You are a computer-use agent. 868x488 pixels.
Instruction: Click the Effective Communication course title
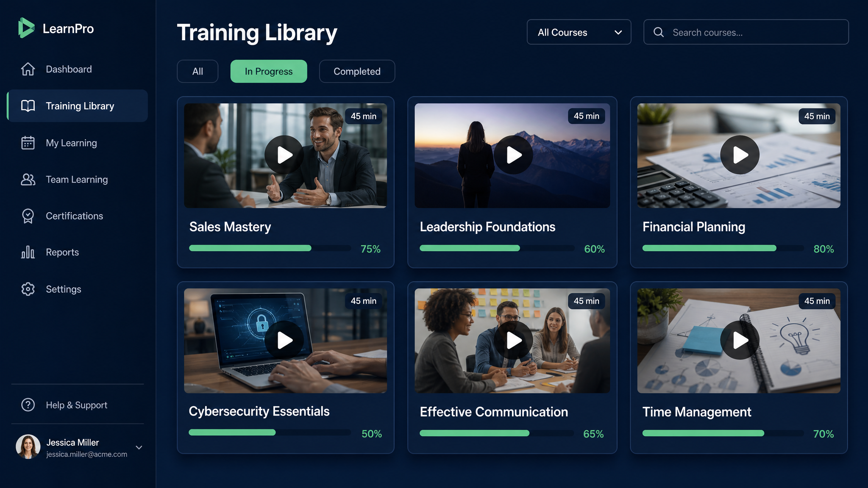coord(494,412)
